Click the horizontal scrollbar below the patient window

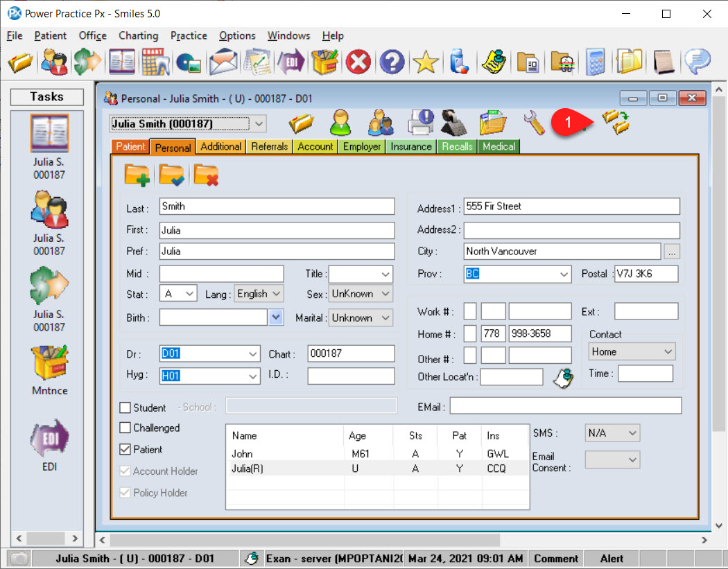pos(403,540)
